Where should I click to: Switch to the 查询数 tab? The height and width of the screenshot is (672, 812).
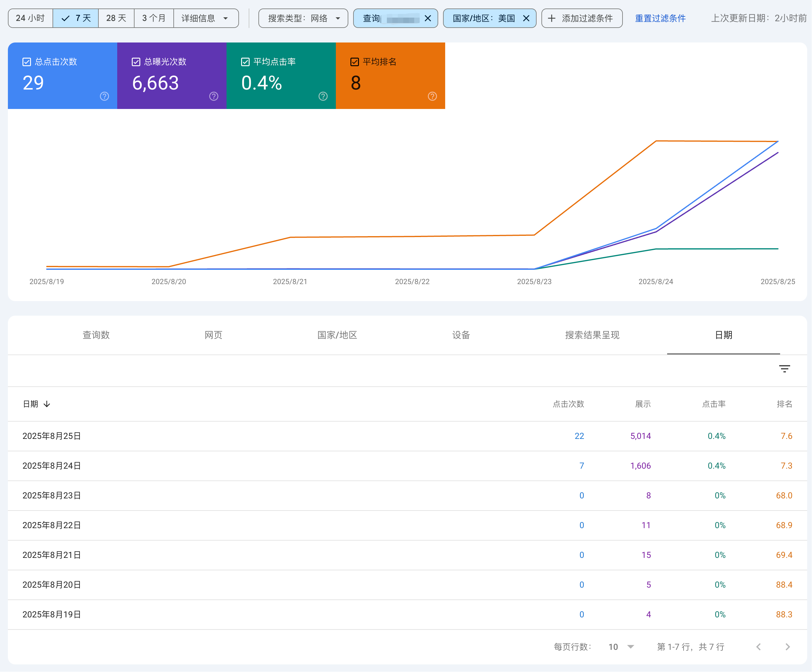96,335
